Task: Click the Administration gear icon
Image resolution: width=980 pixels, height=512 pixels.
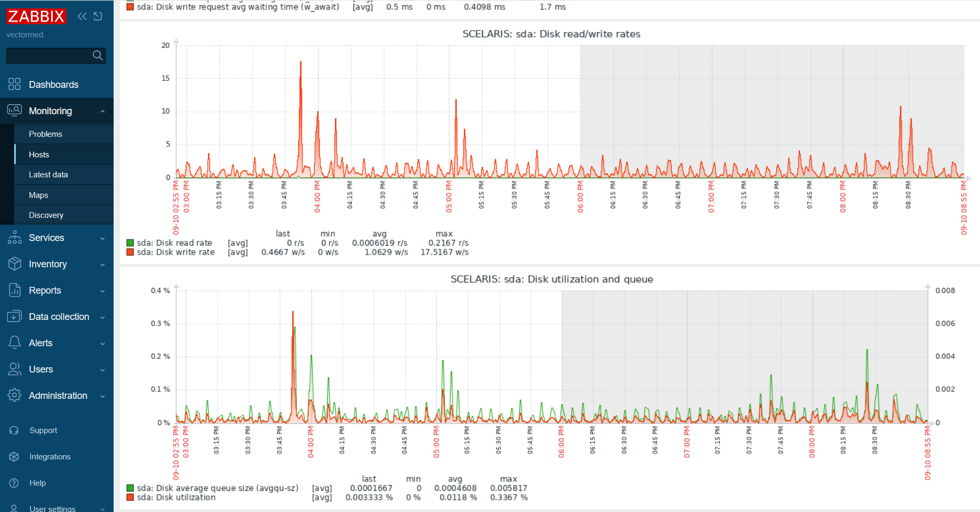Action: tap(15, 395)
